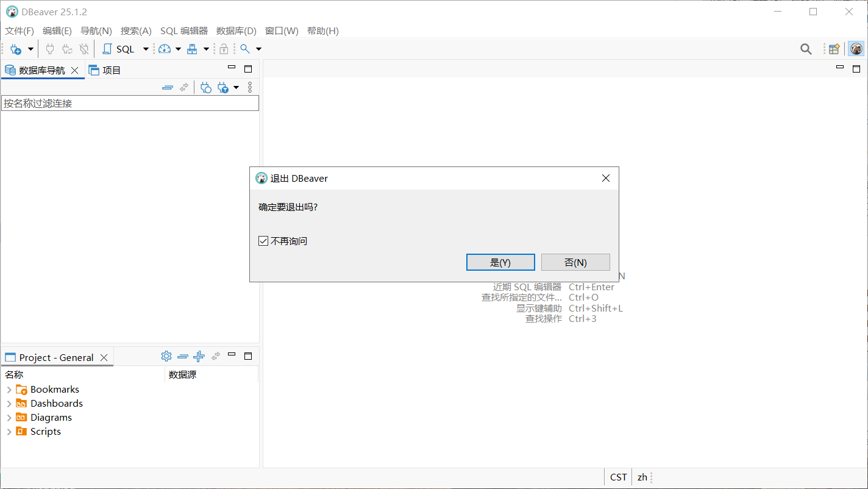Close the Project - General tab

click(x=104, y=358)
